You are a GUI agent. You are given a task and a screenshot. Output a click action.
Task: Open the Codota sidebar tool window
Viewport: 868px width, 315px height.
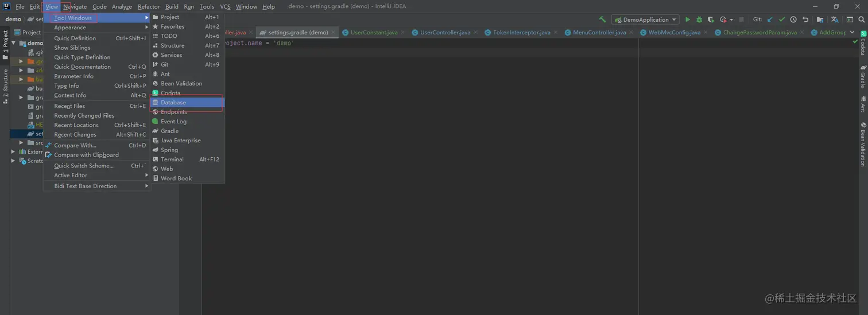click(863, 44)
